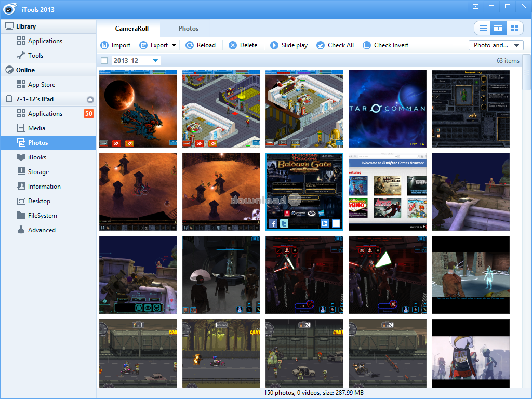532x399 pixels.
Task: Click the Import button label
Action: coord(121,45)
